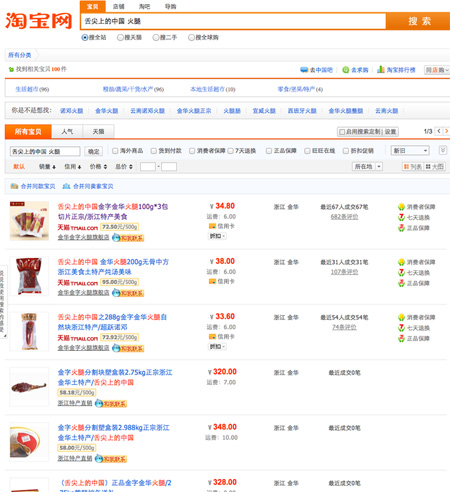
Task: Click Wangwang chat icon for the 34.80 item
Action: click(128, 238)
